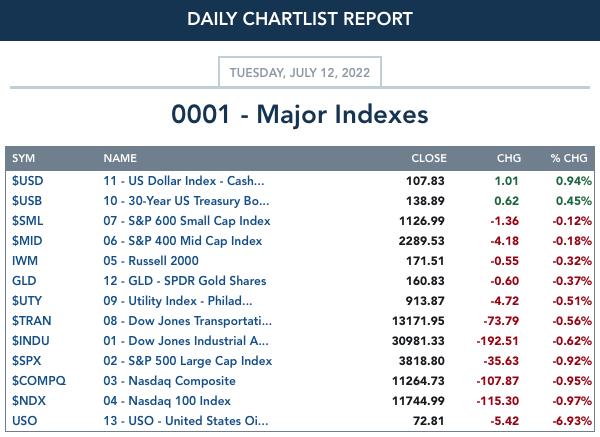Open Dow Jones Transportation name link
Image resolution: width=600 pixels, height=437 pixels.
(x=188, y=321)
